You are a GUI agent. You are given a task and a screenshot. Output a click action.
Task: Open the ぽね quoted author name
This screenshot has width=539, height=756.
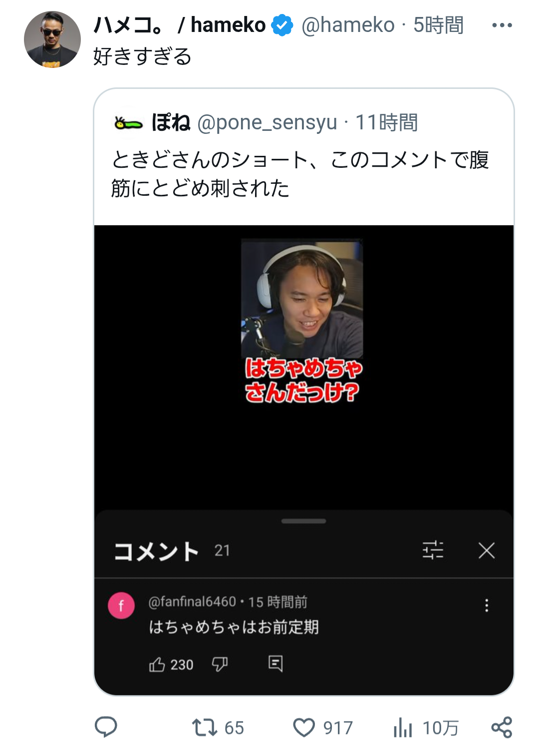click(x=171, y=122)
